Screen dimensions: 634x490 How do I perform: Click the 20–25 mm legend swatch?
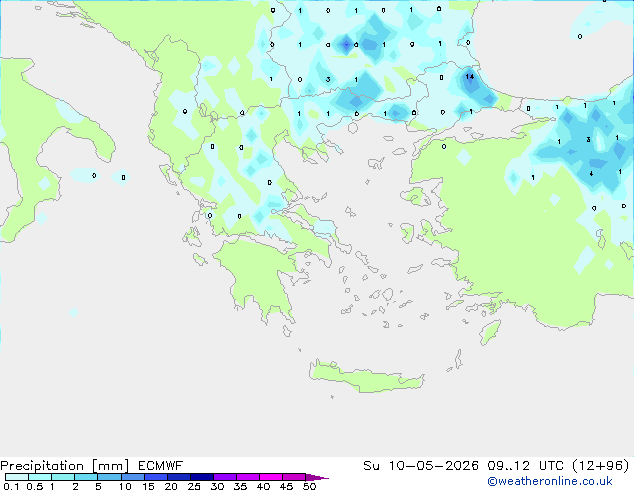(x=179, y=477)
